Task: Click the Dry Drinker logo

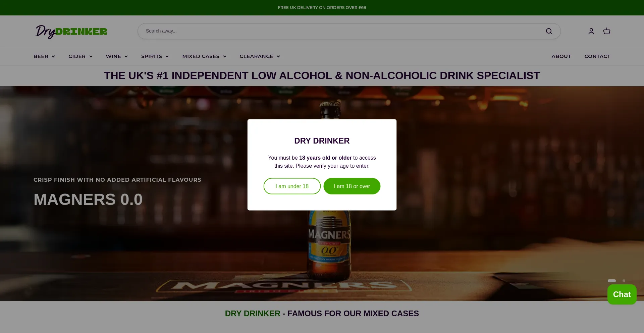Action: (x=71, y=32)
